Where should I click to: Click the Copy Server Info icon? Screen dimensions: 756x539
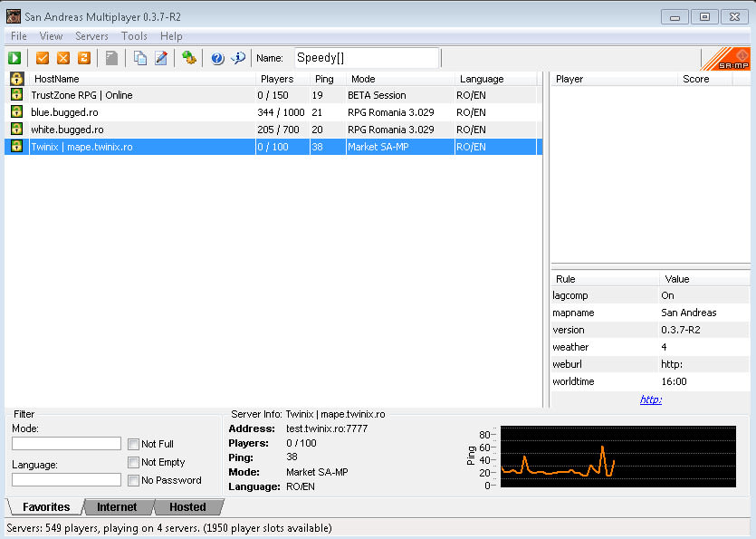click(140, 58)
